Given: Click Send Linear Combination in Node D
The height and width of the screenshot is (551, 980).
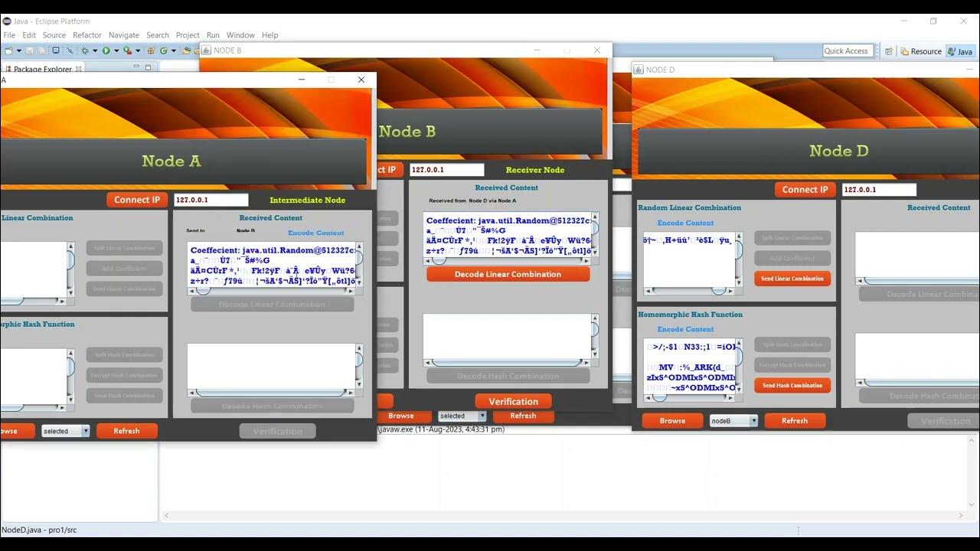Looking at the screenshot, I should 792,279.
